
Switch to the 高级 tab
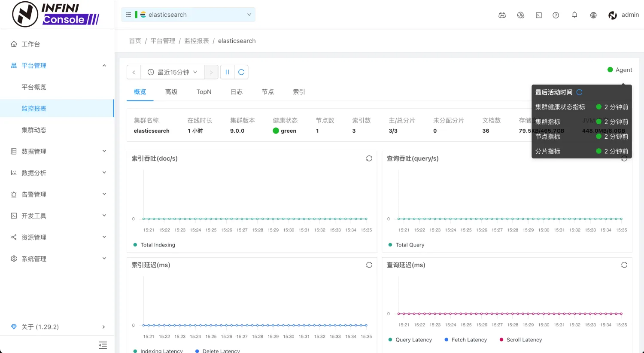[171, 92]
